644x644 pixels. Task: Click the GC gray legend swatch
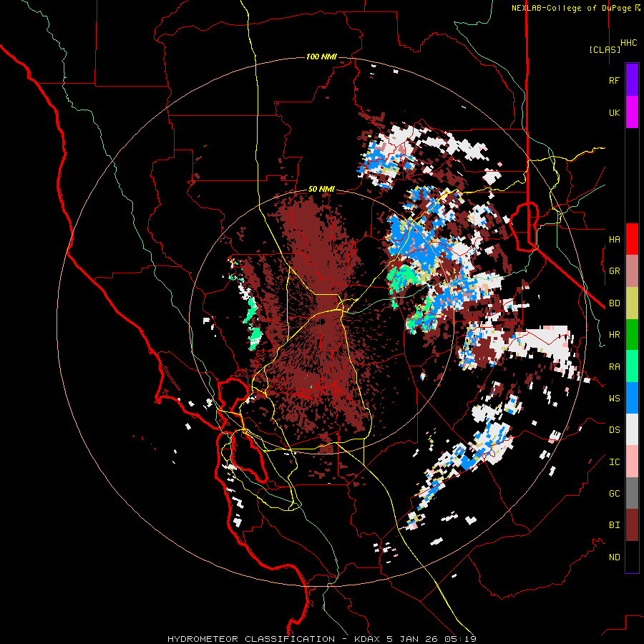pos(632,493)
